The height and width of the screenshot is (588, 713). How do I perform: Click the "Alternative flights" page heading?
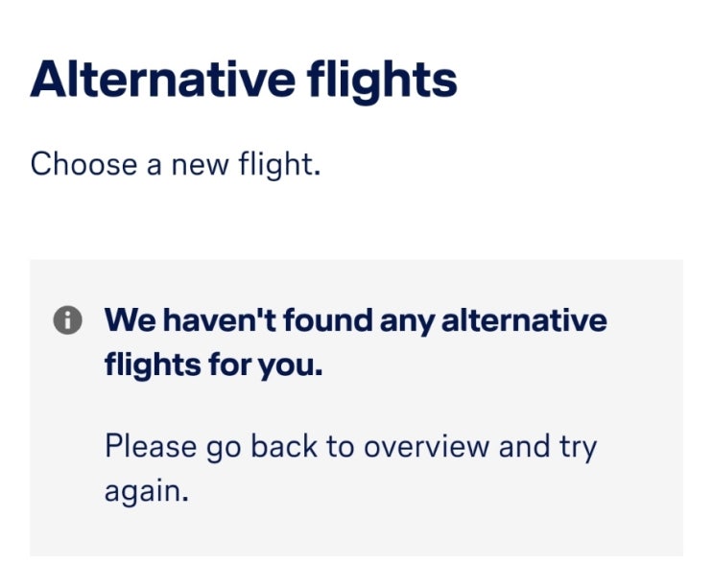click(244, 80)
